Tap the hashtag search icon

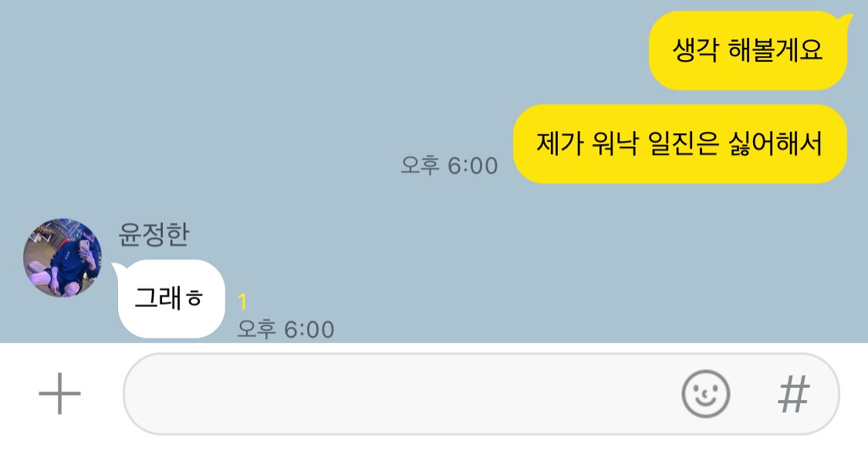pos(794,393)
